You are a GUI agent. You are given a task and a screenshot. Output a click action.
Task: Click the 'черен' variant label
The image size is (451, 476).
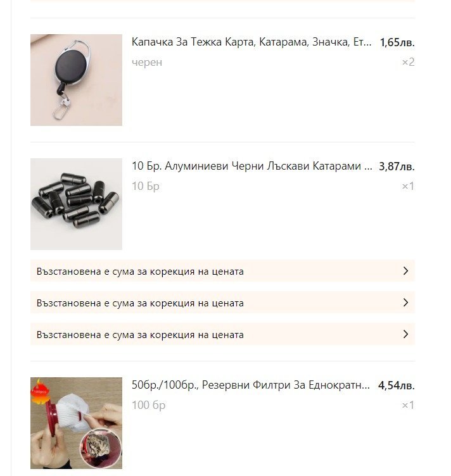click(147, 62)
